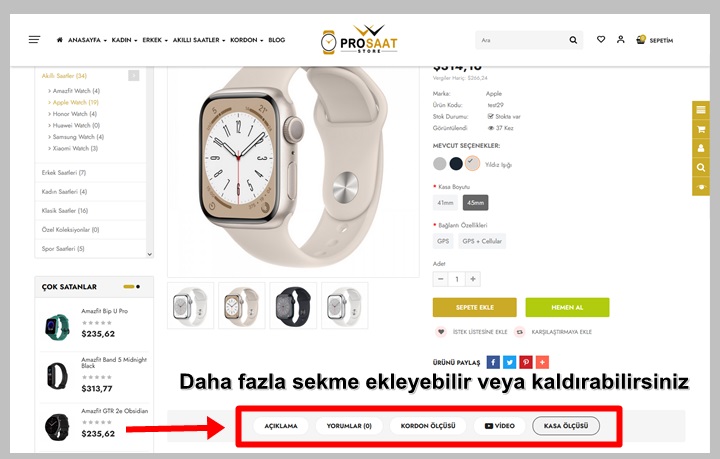Select the 41mm case size option
This screenshot has height=459, width=720.
click(445, 202)
